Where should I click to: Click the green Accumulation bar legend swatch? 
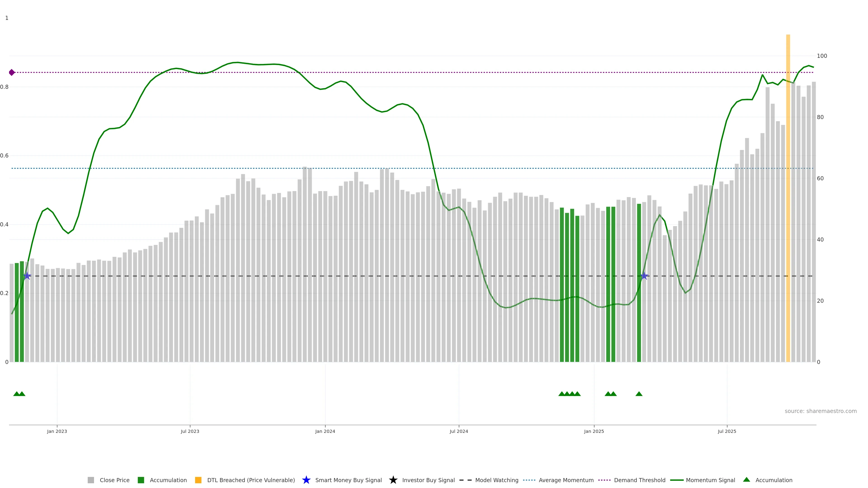tap(141, 480)
